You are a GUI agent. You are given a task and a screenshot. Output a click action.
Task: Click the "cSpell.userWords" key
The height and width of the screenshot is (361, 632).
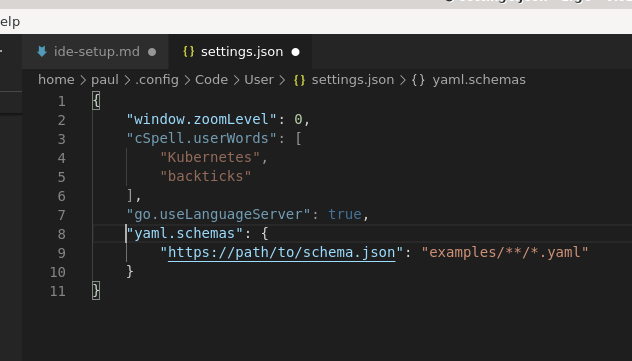coord(202,138)
